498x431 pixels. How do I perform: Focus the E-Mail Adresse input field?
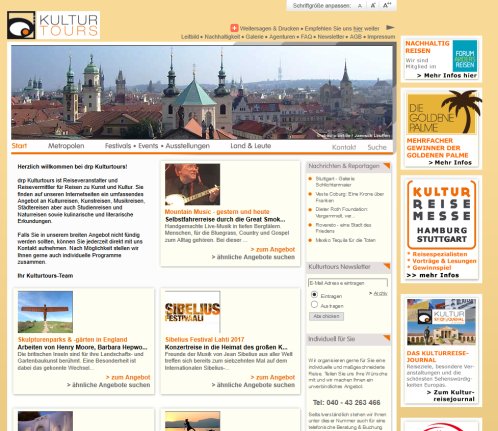(348, 283)
